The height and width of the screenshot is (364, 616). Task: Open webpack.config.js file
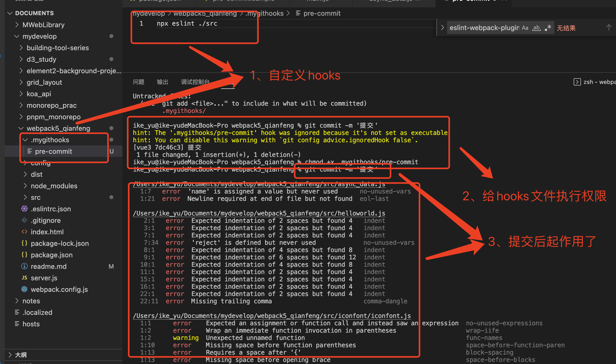click(x=59, y=289)
